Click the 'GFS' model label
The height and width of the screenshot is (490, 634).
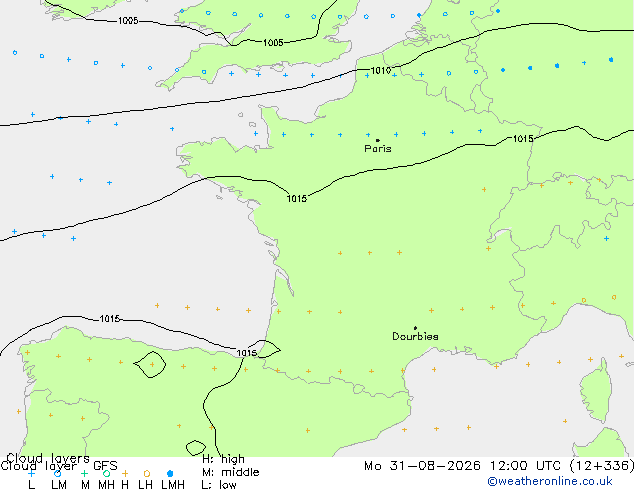tap(105, 466)
